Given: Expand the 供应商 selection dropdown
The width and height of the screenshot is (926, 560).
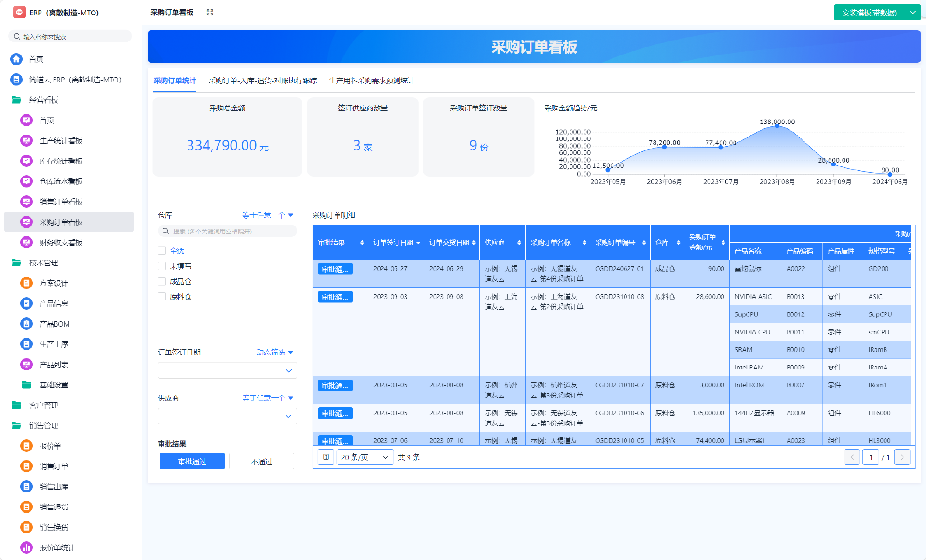Looking at the screenshot, I should 227,416.
